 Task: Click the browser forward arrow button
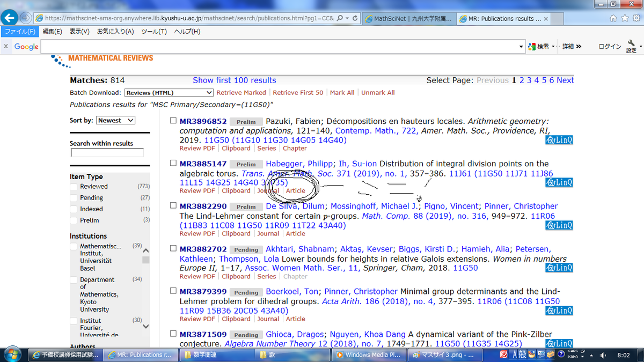pyautogui.click(x=25, y=18)
